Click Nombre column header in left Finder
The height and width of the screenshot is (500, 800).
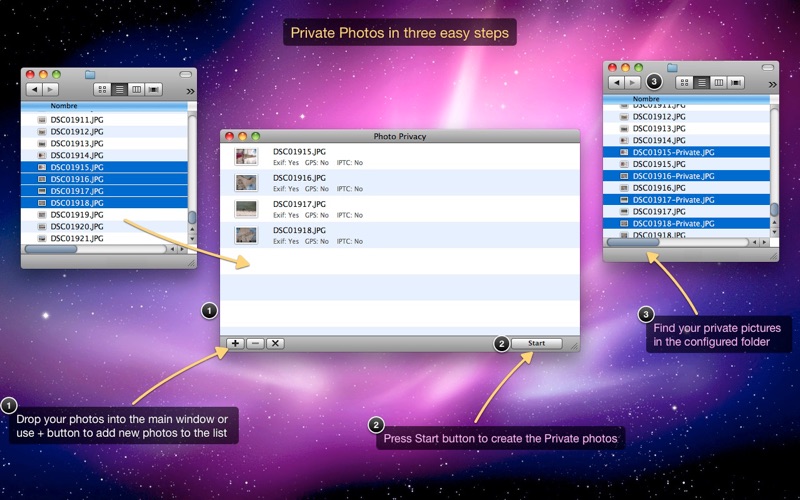click(65, 104)
